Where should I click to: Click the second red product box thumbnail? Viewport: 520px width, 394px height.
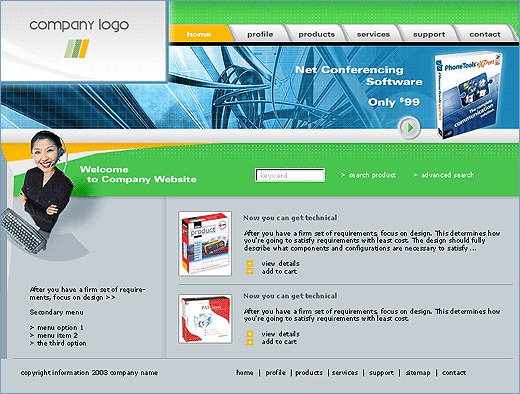pos(205,319)
